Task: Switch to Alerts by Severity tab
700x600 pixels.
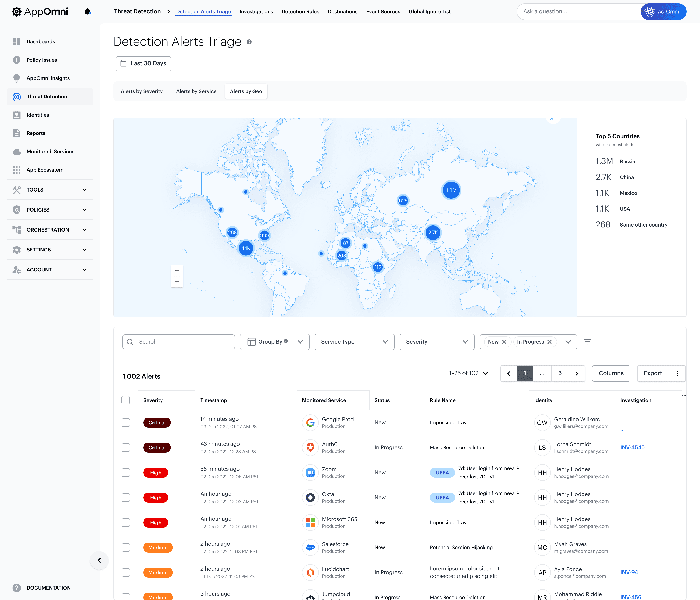Action: pos(141,92)
